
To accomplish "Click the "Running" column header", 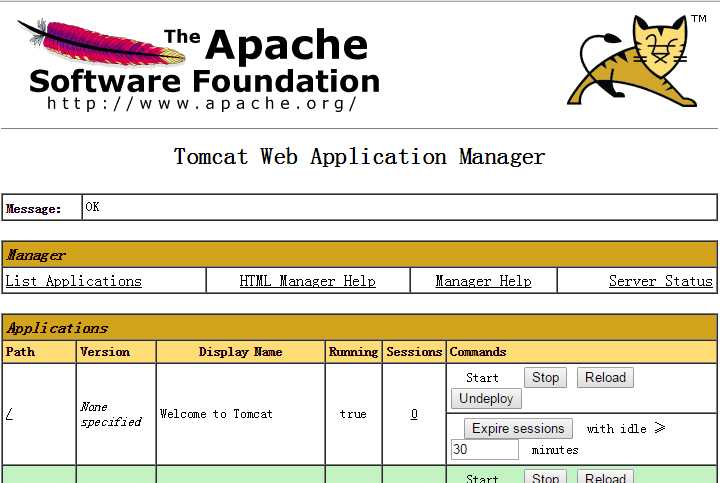I will [x=354, y=352].
